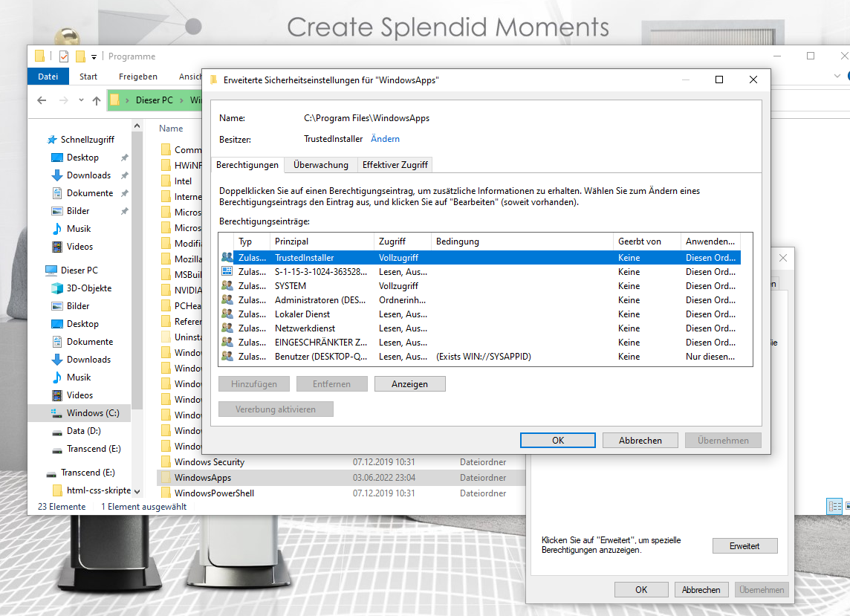This screenshot has width=850, height=616.
Task: Open Bilder under Dieser PC
Action: tap(78, 306)
